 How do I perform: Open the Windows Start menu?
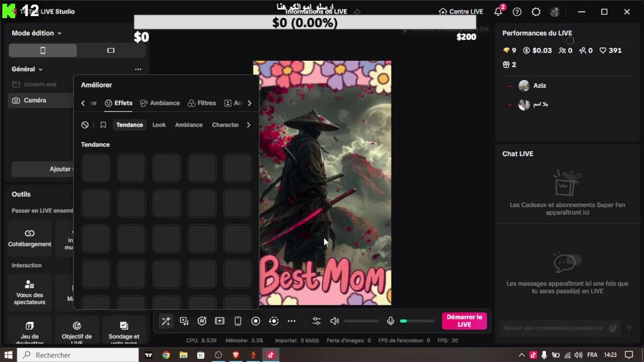9,355
